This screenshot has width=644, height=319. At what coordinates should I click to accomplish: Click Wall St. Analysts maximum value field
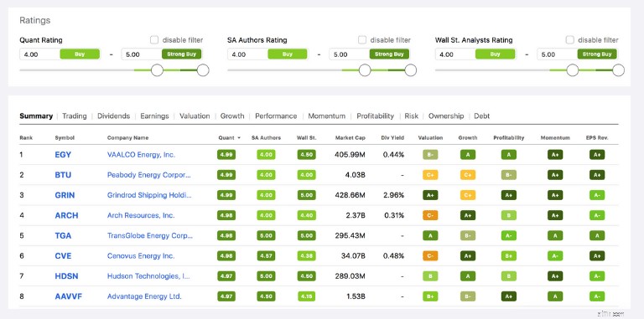pyautogui.click(x=578, y=54)
